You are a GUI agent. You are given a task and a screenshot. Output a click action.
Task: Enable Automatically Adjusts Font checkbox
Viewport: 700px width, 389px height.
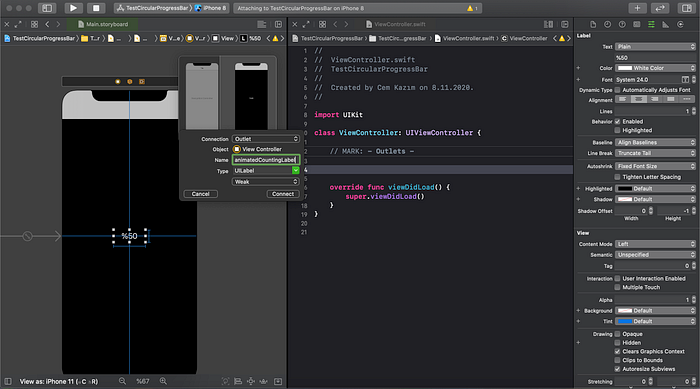[x=617, y=90]
